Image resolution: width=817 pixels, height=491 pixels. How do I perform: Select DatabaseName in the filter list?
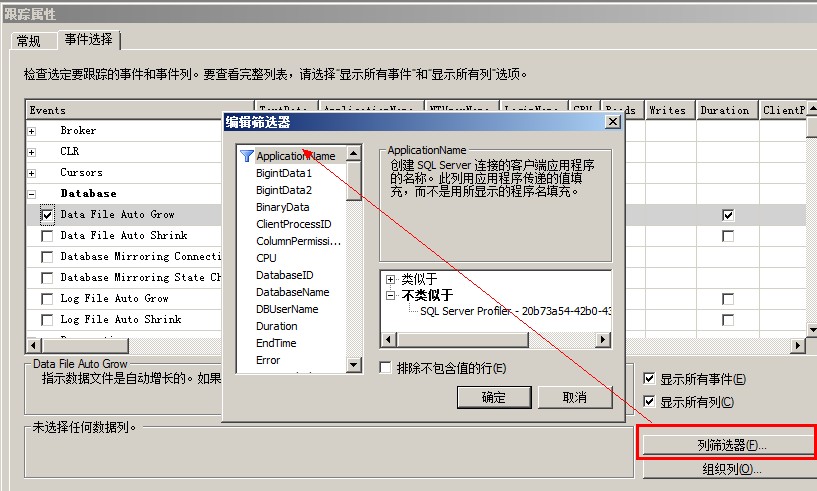293,292
